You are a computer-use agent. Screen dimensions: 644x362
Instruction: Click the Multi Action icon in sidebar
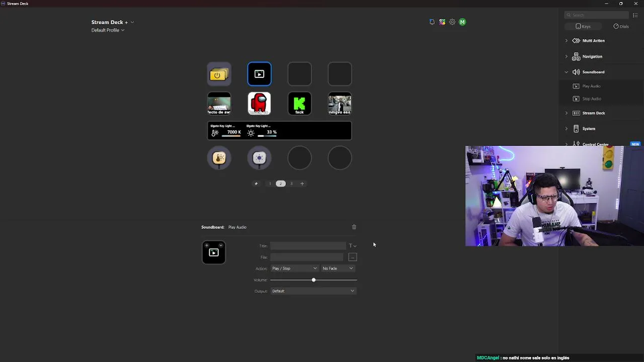576,41
